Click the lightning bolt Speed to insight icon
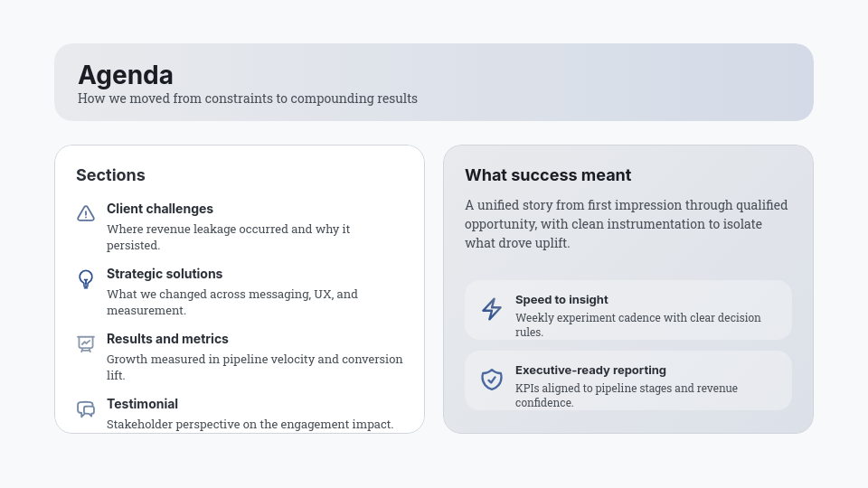The height and width of the screenshot is (488, 868). pyautogui.click(x=491, y=309)
